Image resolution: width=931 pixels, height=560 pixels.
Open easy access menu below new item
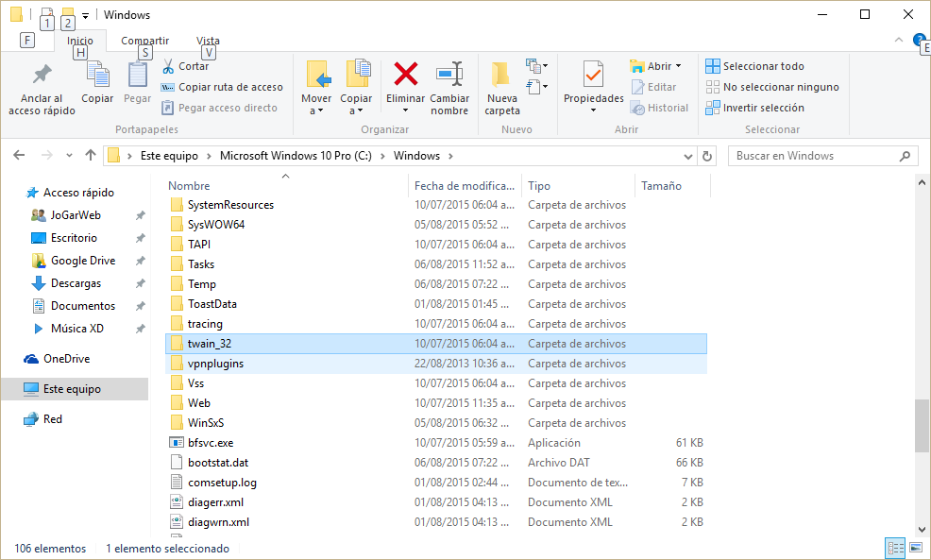click(x=536, y=87)
